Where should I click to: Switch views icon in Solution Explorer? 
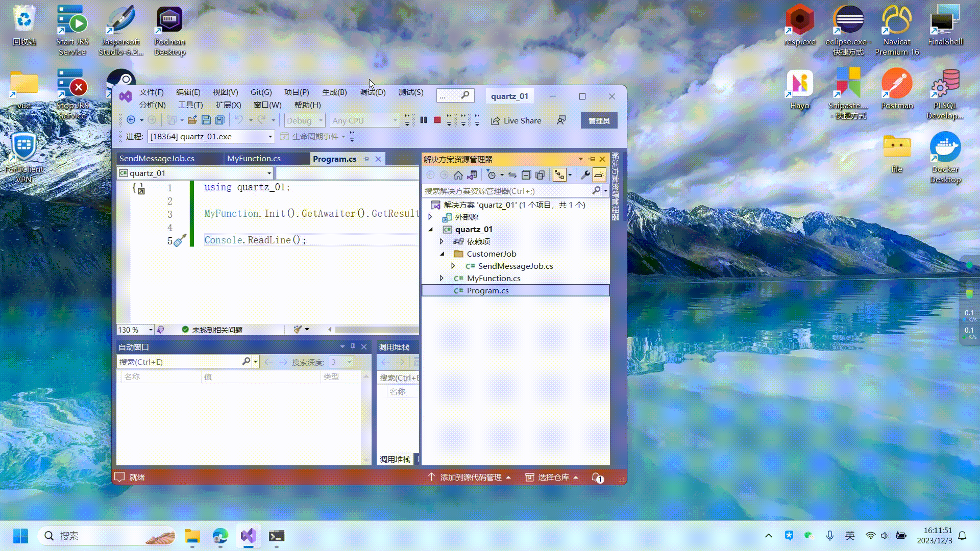(x=472, y=175)
